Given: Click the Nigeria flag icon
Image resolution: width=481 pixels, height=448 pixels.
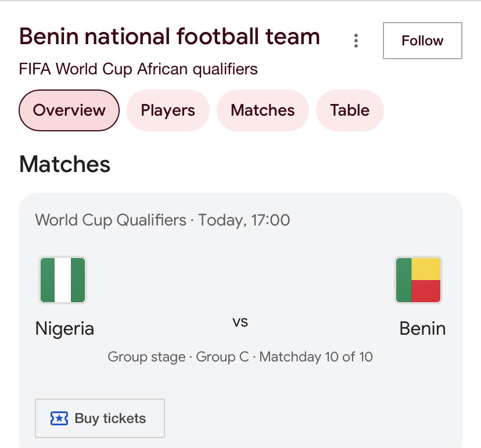Looking at the screenshot, I should [63, 280].
